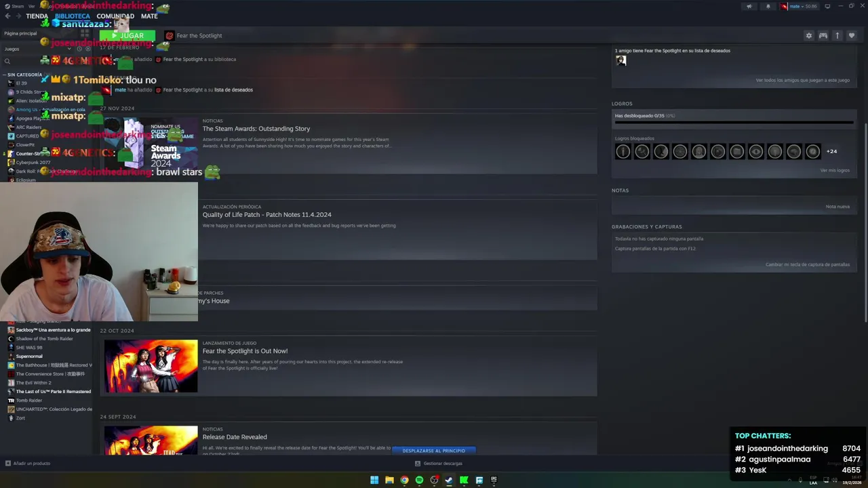Select ARC Raiders in the library list
This screenshot has width=868, height=488.
pos(28,127)
